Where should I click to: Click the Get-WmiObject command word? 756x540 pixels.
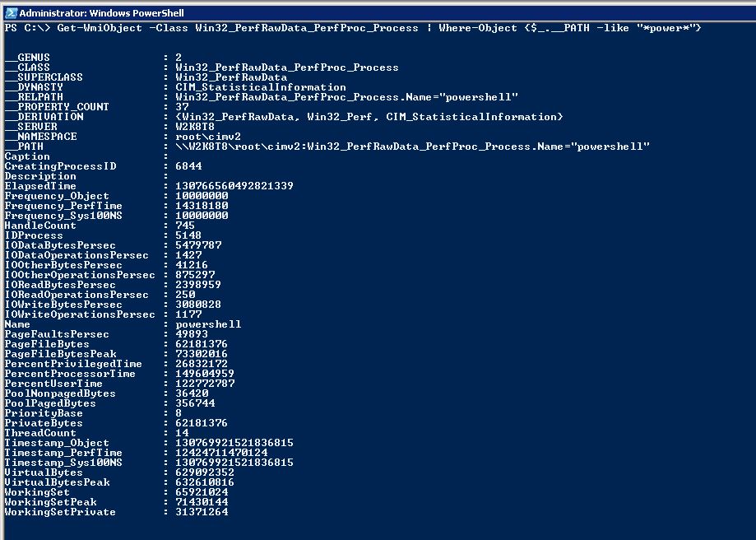[100, 28]
